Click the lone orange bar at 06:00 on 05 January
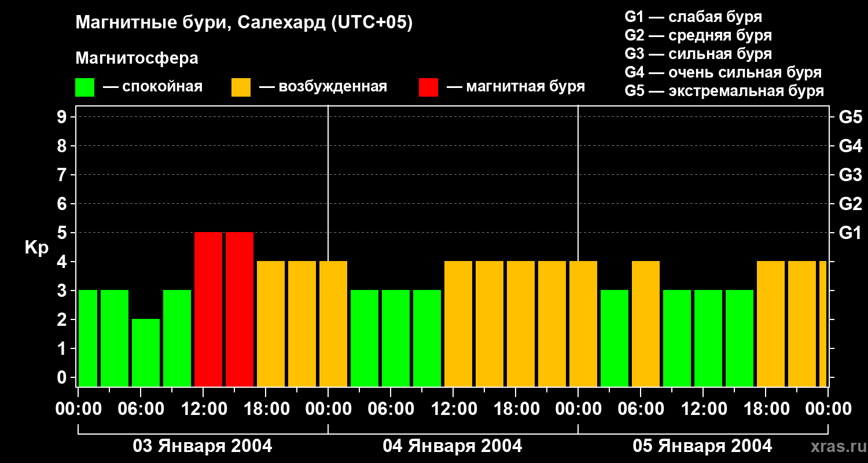Viewport: 868px width, 463px height. [x=646, y=324]
